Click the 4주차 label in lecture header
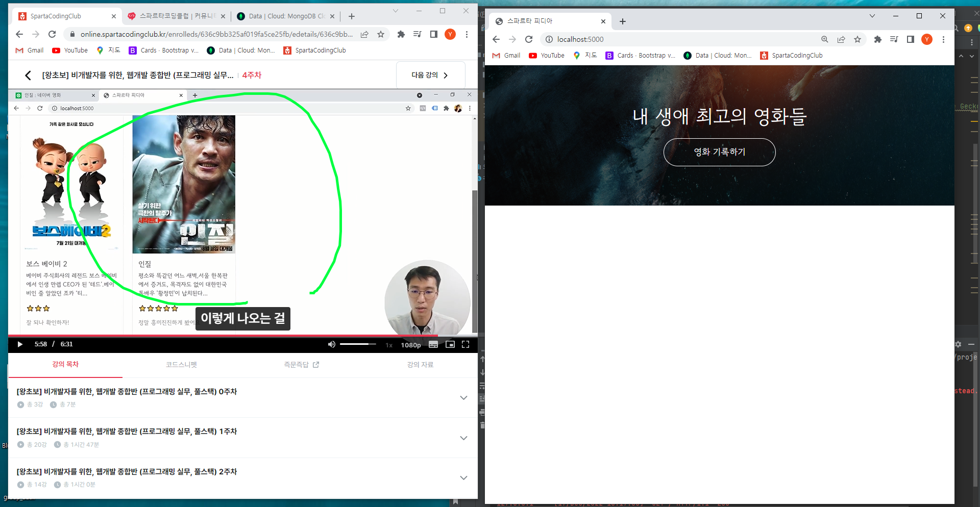The width and height of the screenshot is (980, 507). pyautogui.click(x=252, y=75)
